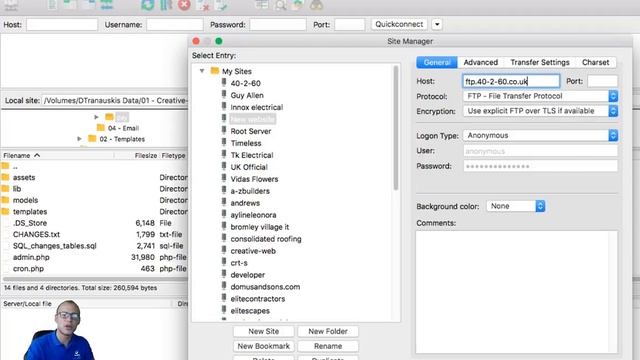Open the Charset tab
Viewport: 640px width, 360px height.
[596, 62]
